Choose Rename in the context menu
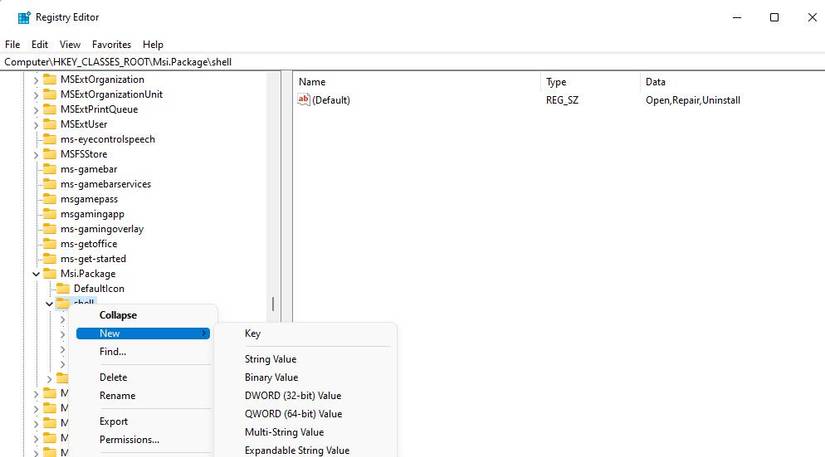This screenshot has height=457, width=825. [x=117, y=395]
